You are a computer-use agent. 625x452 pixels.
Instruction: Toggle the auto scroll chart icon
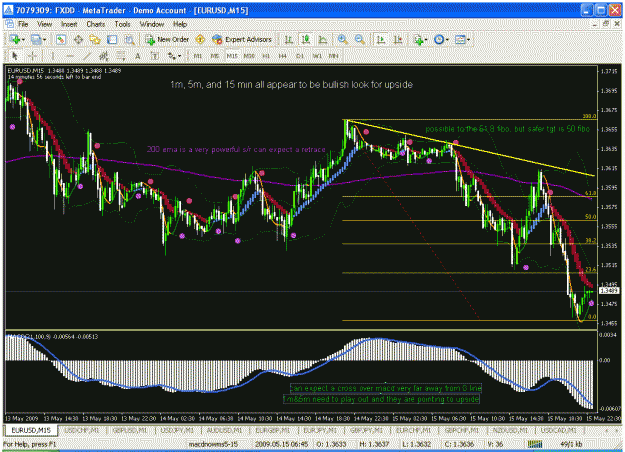[x=381, y=39]
